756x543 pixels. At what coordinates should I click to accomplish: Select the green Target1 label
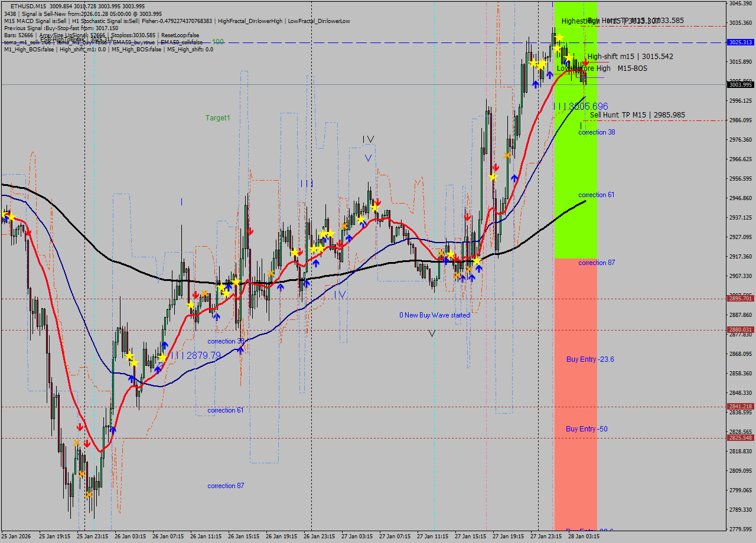(217, 118)
